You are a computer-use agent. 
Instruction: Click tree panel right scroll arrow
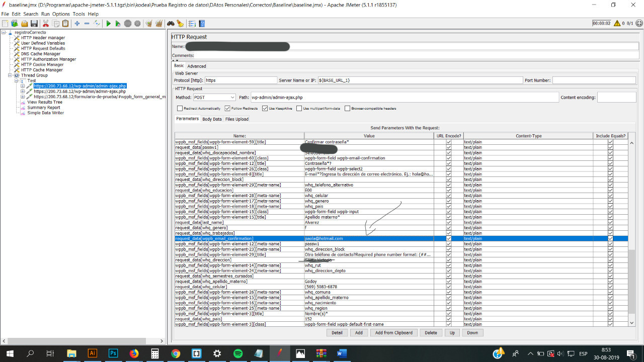(162, 341)
